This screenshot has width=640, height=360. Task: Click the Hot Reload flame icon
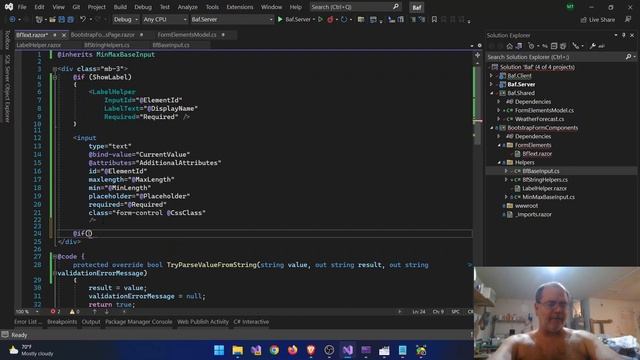pos(330,19)
